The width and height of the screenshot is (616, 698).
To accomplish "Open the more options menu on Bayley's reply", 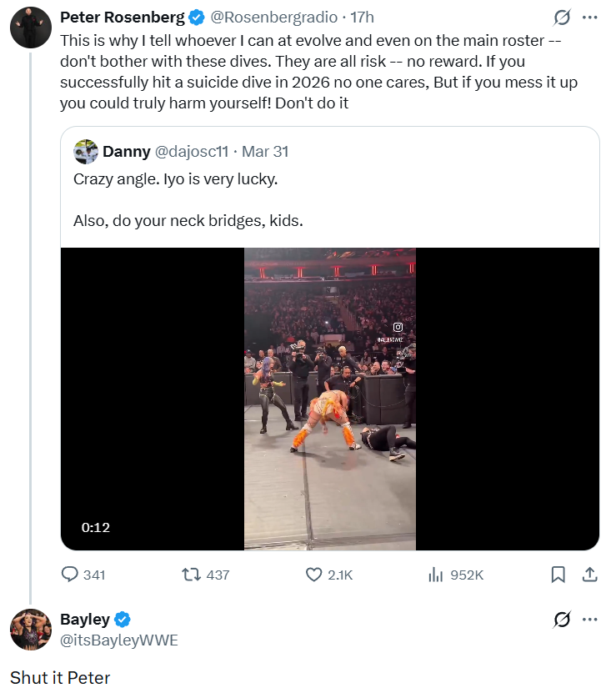I will click(589, 620).
